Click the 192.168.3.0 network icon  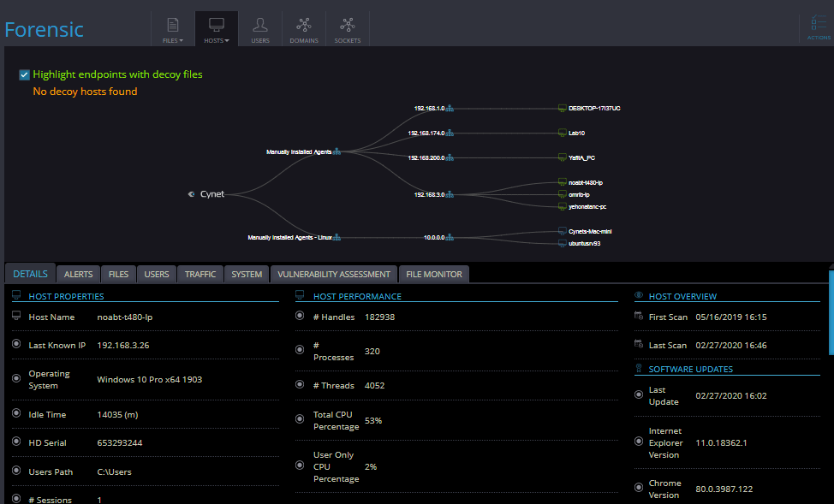click(x=450, y=195)
